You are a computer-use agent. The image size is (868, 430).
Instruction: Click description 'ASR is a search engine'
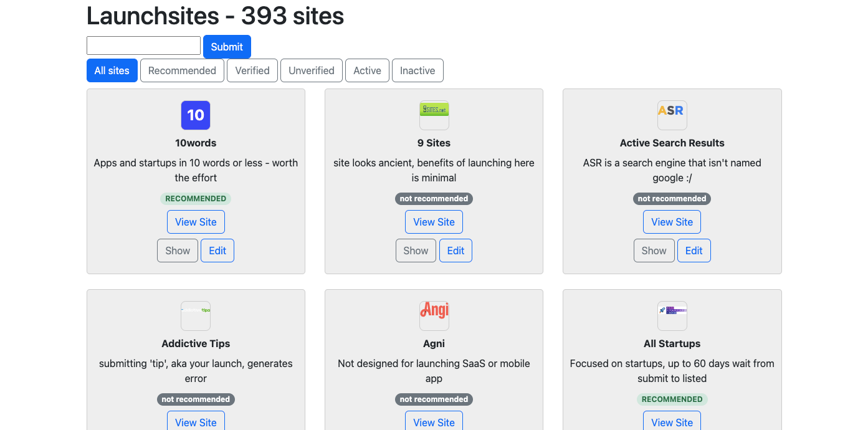pyautogui.click(x=672, y=170)
